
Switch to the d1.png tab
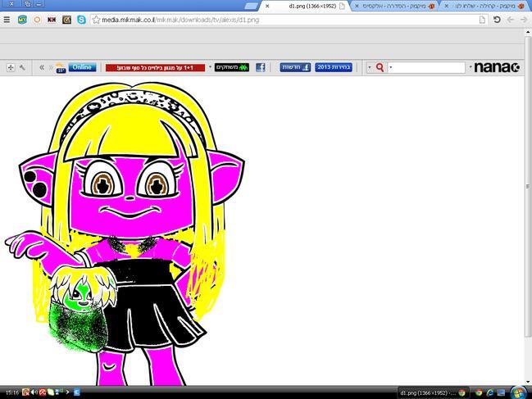(307, 6)
